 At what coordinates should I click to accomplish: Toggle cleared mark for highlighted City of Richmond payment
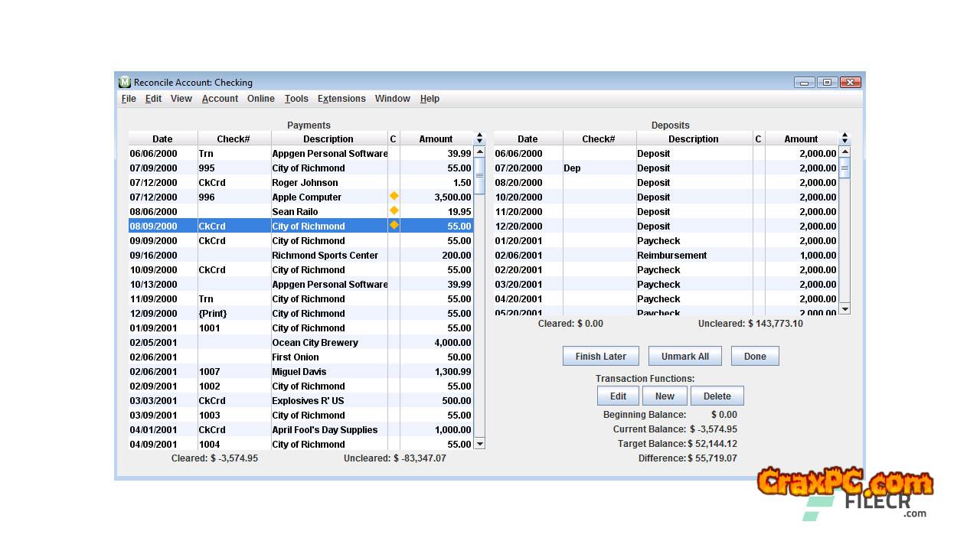pyautogui.click(x=394, y=226)
